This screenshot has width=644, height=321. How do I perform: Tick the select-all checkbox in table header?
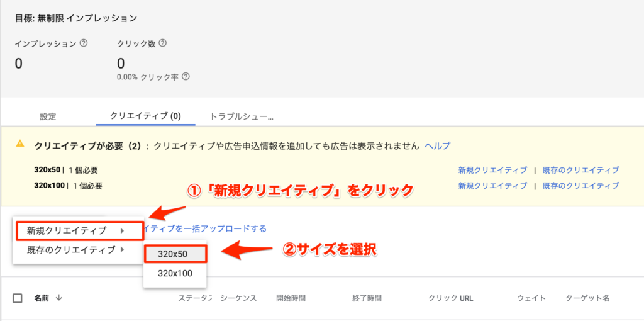18,298
